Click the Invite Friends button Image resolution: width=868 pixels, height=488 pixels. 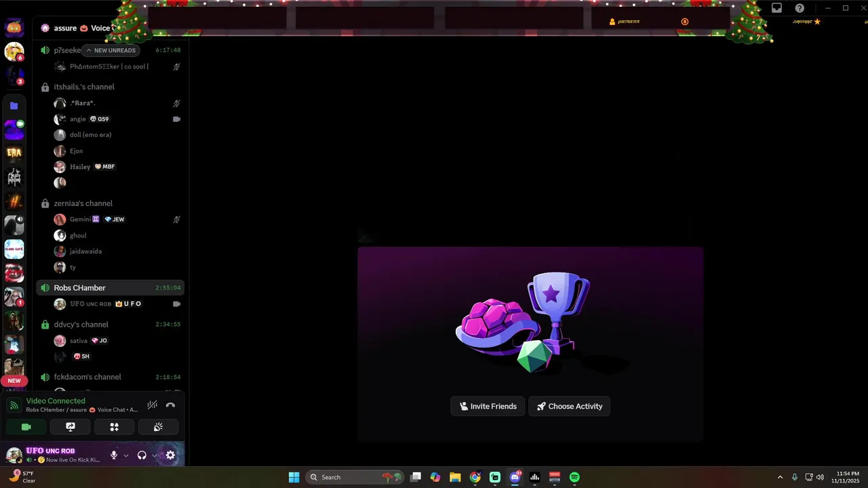pos(488,406)
